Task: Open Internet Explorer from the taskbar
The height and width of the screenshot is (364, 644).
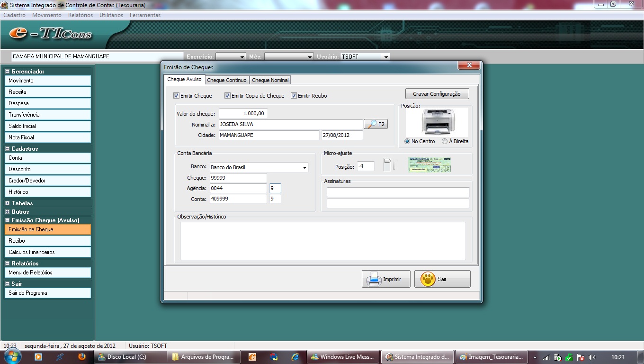Action: pos(295,357)
